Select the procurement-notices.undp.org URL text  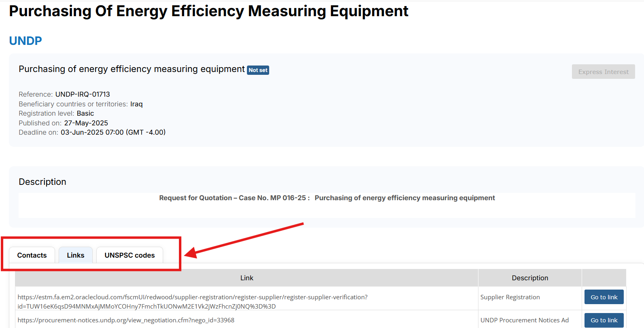pos(126,320)
